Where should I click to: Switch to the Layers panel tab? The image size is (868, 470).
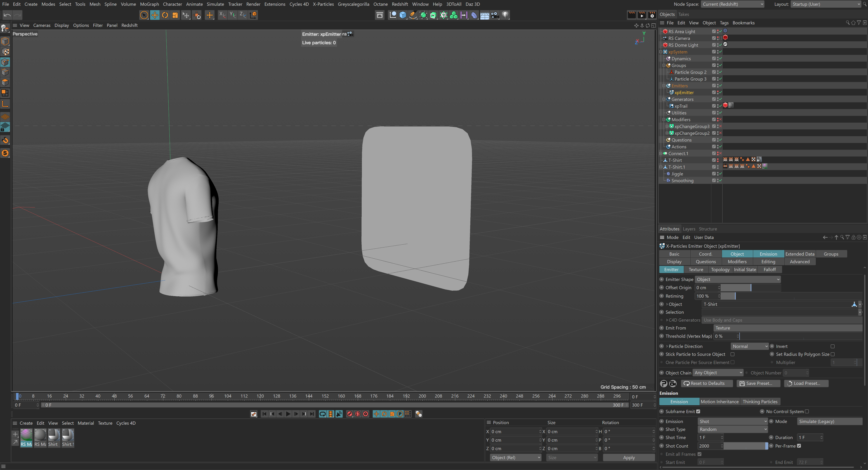point(689,229)
